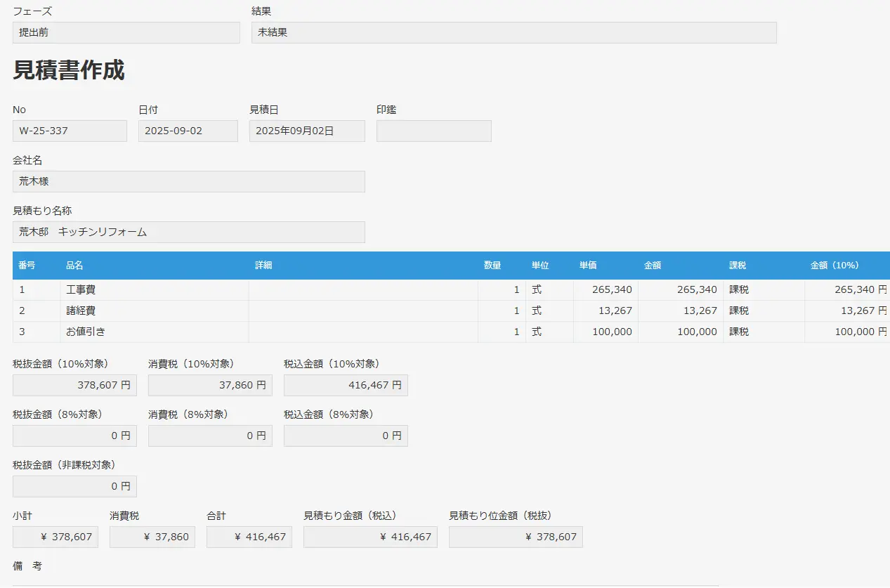Image resolution: width=890 pixels, height=588 pixels.
Task: Click the 品名 column header
Action: tap(74, 266)
